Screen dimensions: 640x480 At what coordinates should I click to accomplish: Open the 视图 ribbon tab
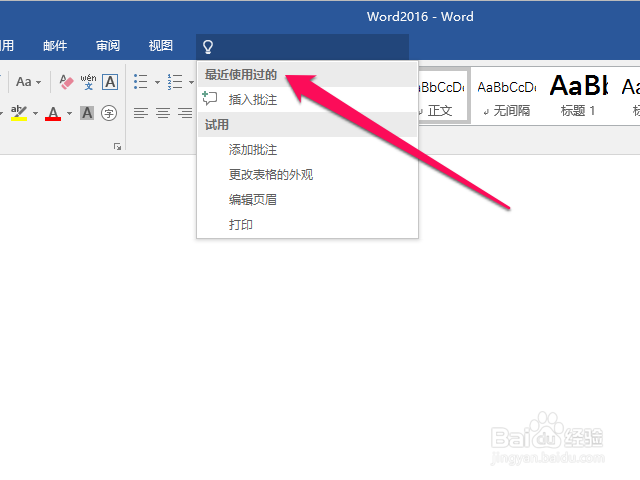click(x=160, y=45)
